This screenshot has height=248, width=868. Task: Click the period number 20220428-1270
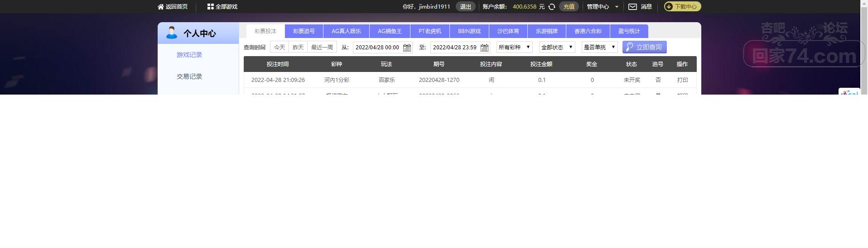coord(439,80)
